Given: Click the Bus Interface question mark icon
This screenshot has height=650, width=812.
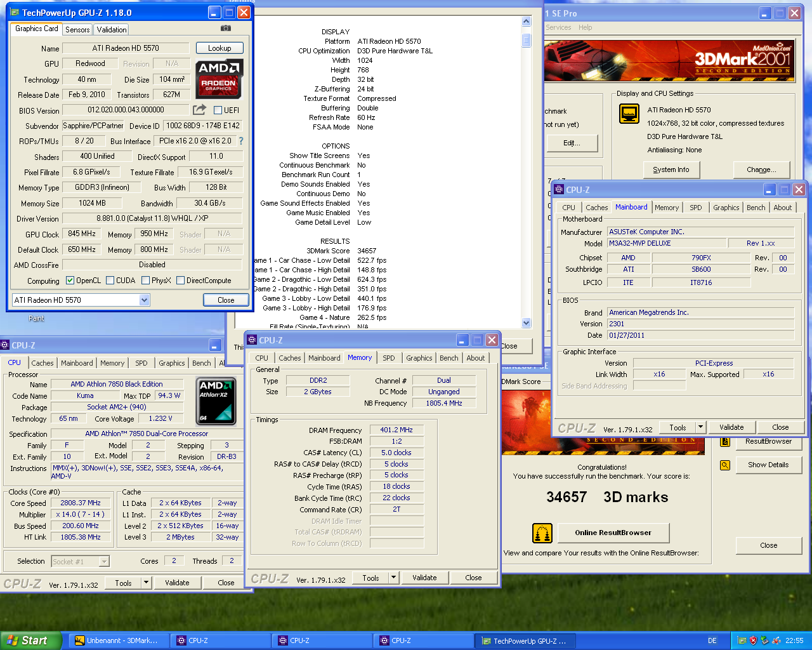Looking at the screenshot, I should 241,141.
